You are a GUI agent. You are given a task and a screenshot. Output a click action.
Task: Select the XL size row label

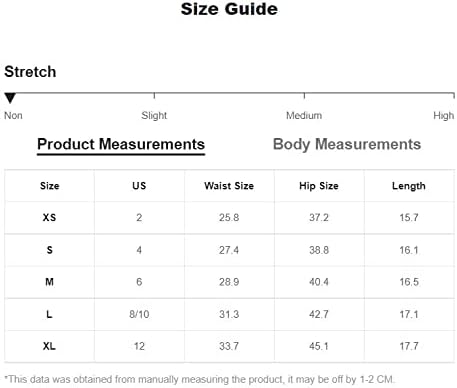pos(49,346)
